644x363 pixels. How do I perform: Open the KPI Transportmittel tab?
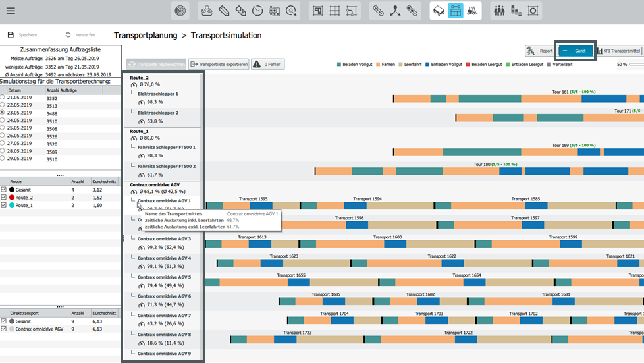[x=618, y=51]
